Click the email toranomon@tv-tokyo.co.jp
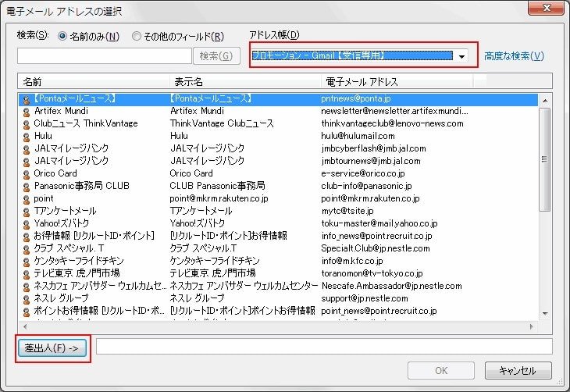The height and width of the screenshot is (392, 570). click(372, 273)
